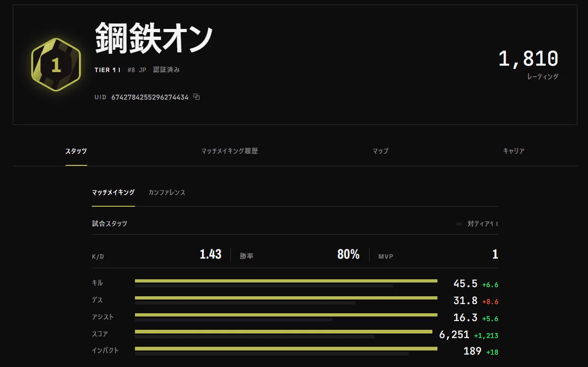The image size is (588, 367).
Task: Click the キル yellow stat bar
Action: click(286, 281)
